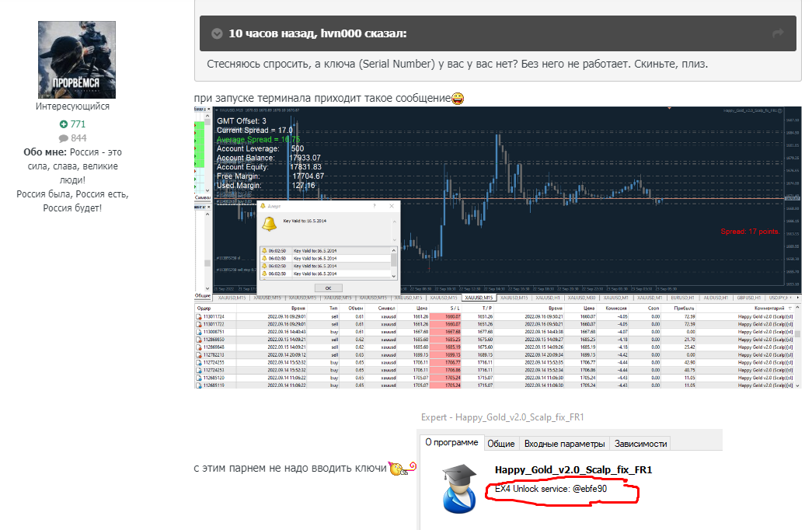Click the order icon for 112866848

(x=199, y=347)
